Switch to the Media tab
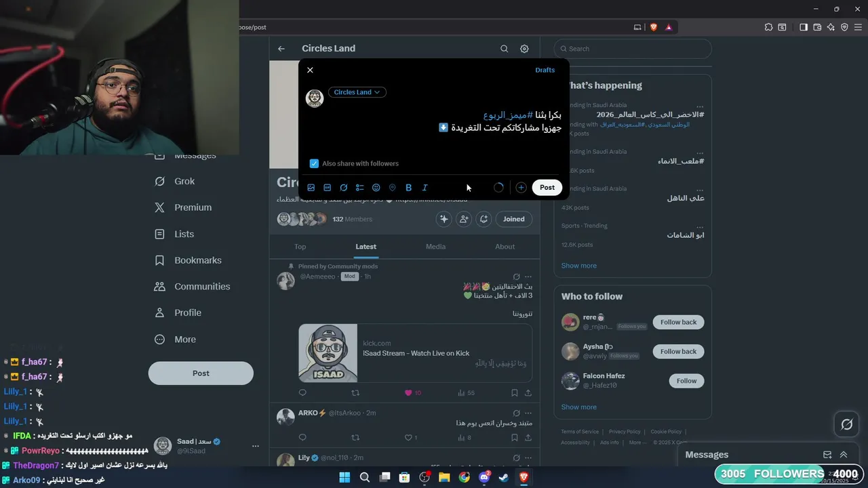 435,247
